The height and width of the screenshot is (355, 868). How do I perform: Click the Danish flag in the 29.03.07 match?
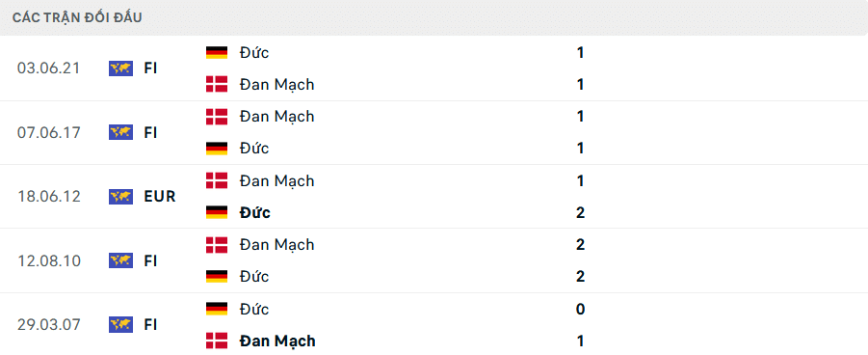click(217, 340)
